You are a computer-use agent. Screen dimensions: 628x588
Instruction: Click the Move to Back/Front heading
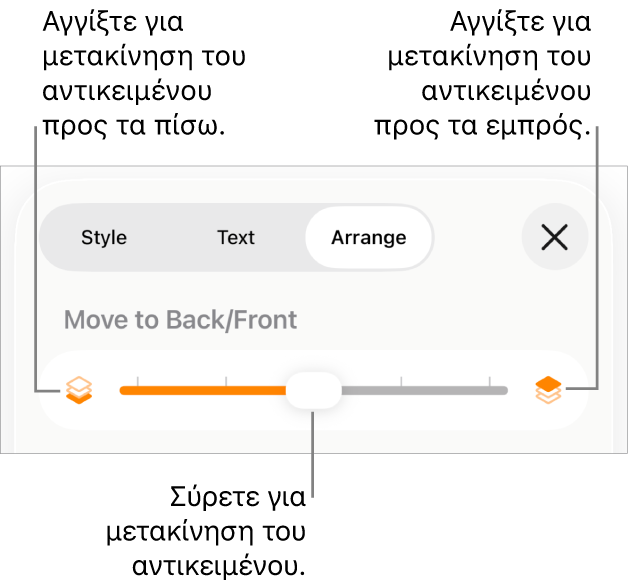coord(180,320)
